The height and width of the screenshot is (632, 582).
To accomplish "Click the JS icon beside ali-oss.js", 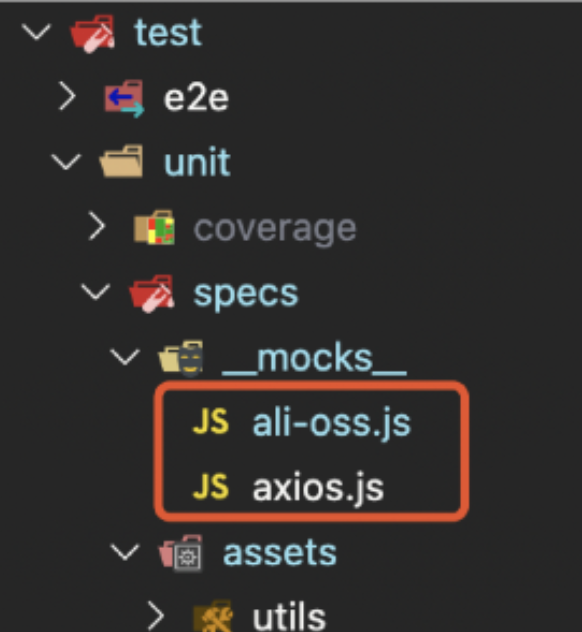I will tap(210, 422).
